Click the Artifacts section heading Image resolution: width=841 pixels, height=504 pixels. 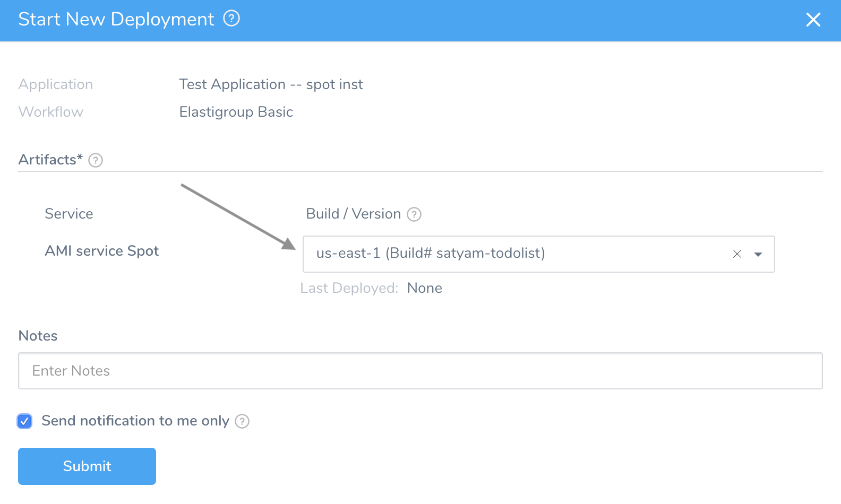(50, 160)
